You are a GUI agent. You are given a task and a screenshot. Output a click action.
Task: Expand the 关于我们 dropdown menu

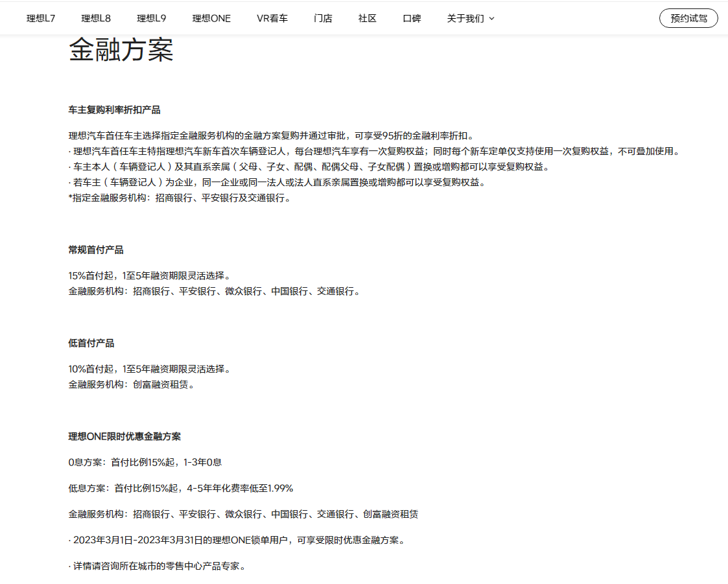(x=471, y=19)
